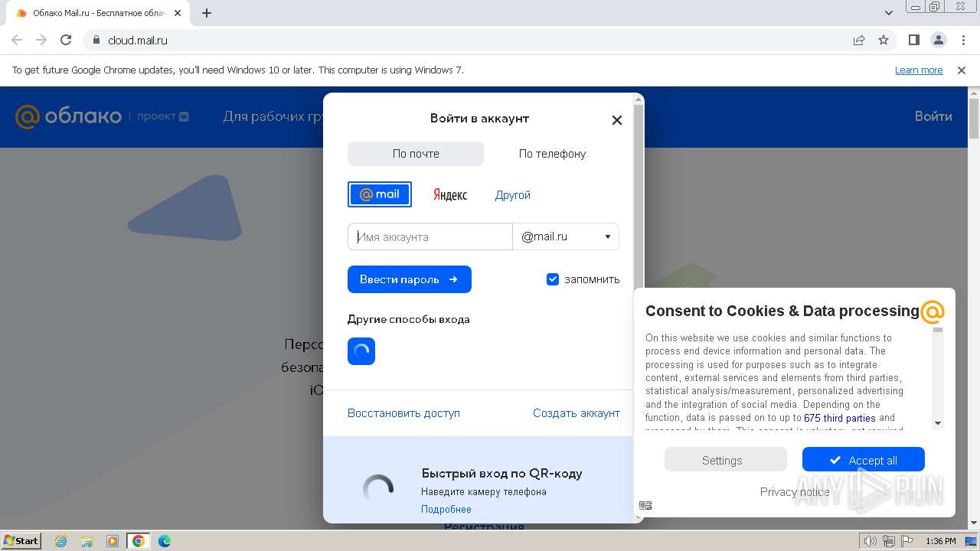
Task: Click the volume tray icon
Action: point(870,541)
